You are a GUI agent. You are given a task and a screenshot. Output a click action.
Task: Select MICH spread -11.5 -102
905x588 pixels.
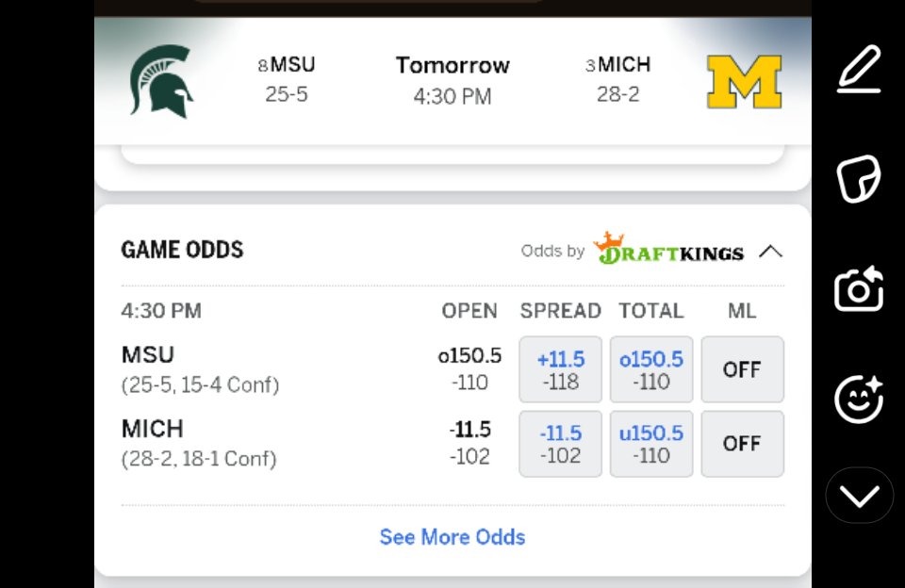(560, 444)
